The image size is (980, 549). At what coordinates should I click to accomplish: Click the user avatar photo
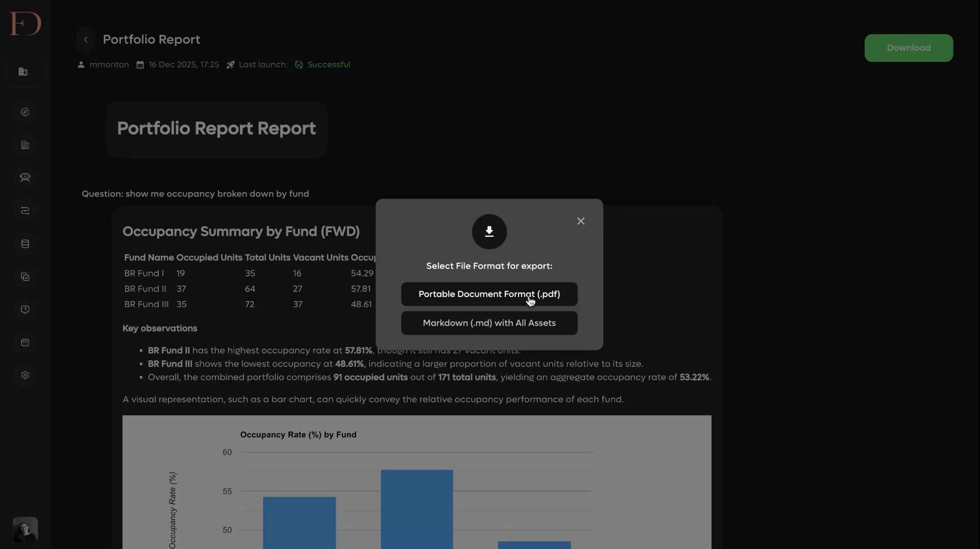coord(25,530)
